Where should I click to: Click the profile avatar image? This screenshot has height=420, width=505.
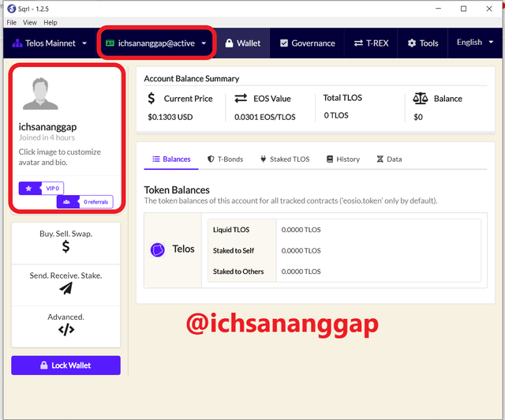[x=40, y=93]
